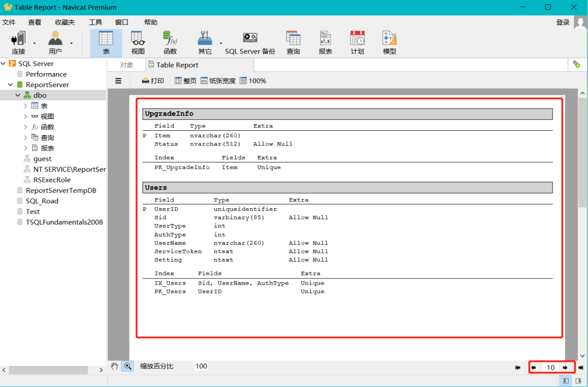
Task: Select the 函数 (Function) toolbar icon
Action: pos(170,42)
